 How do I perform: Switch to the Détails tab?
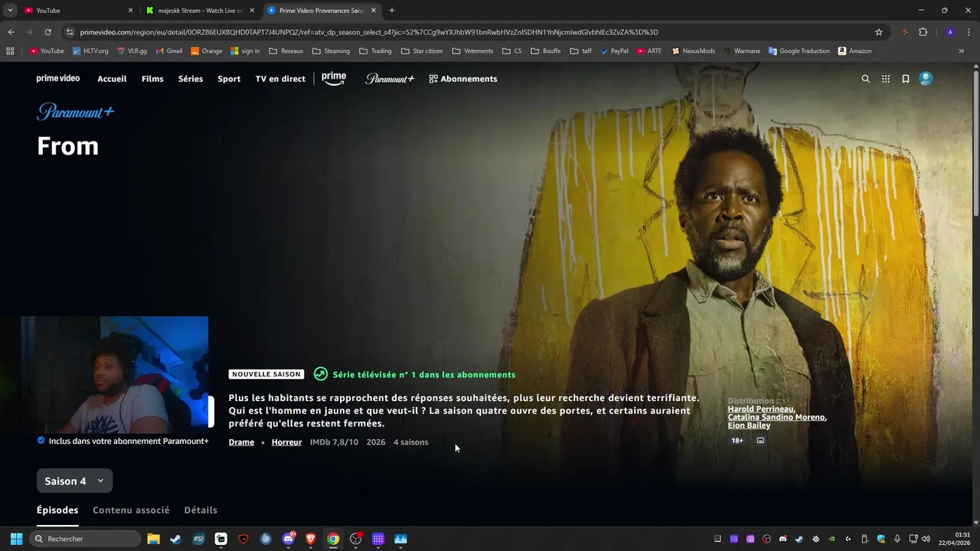[x=201, y=510]
